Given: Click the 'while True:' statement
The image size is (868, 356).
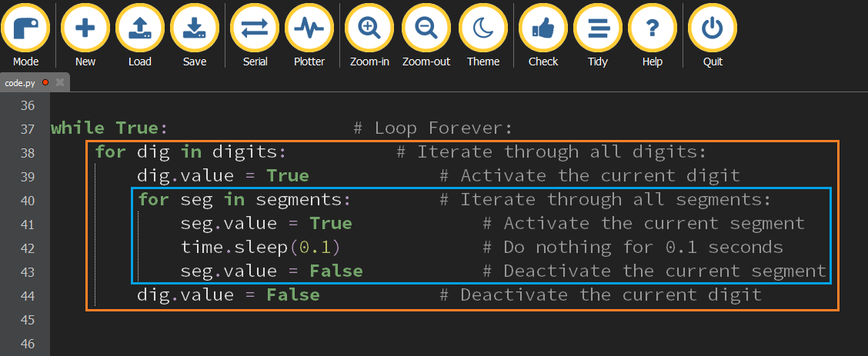Looking at the screenshot, I should (x=109, y=128).
